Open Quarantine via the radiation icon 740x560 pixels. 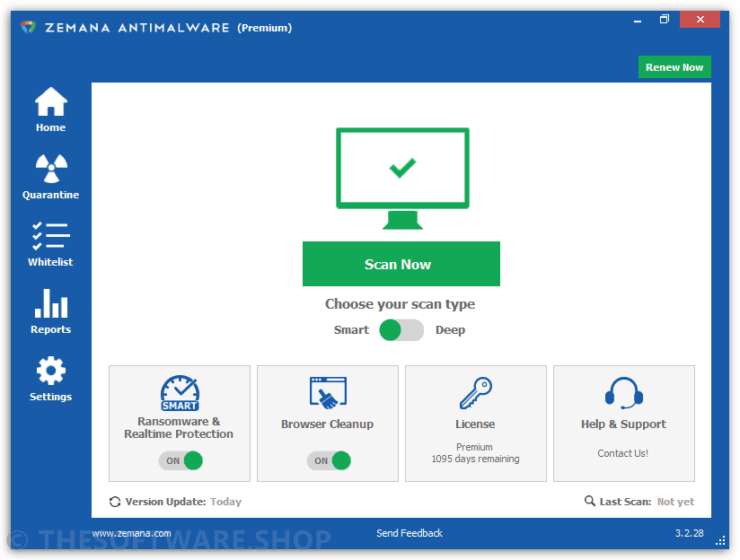[x=51, y=169]
